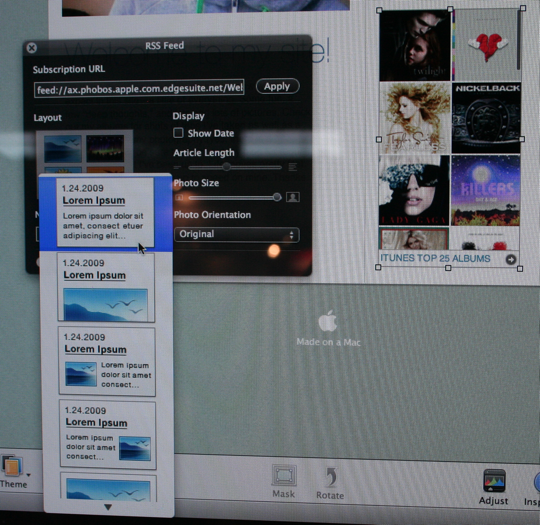Viewport: 540px width, 525px height.
Task: Click the down arrow in layout menu
Action: (x=108, y=507)
